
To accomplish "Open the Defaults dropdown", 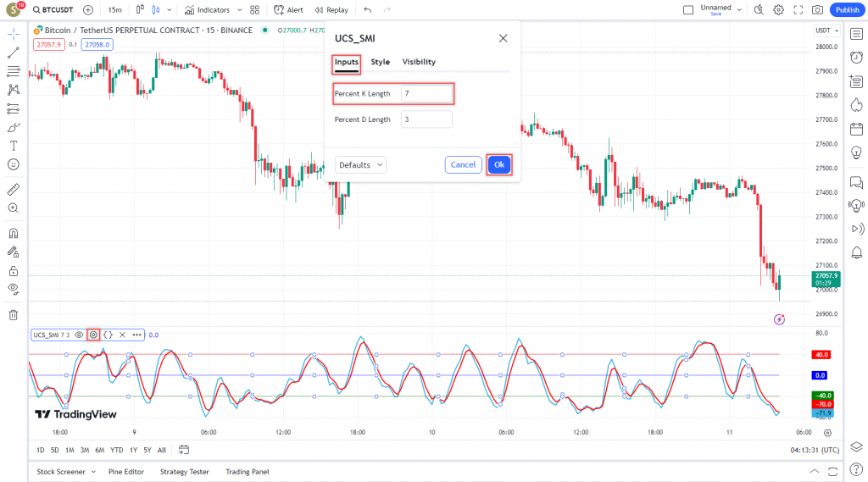I will [x=360, y=165].
